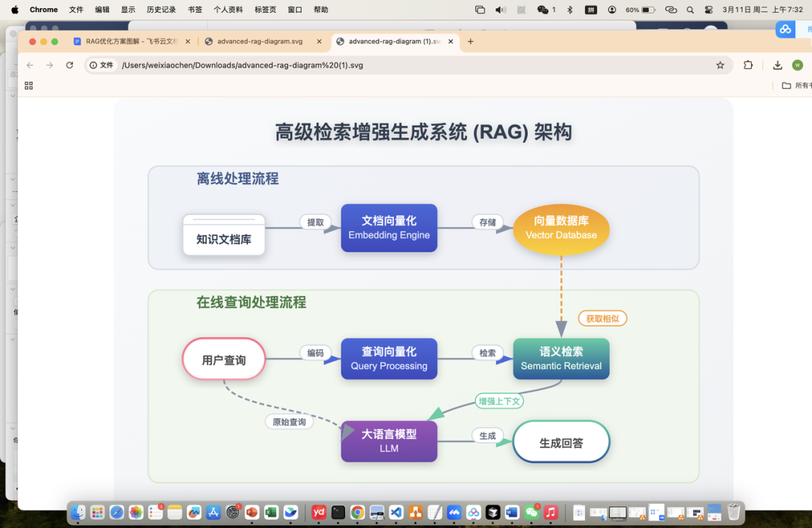Open the Chrome extensions puzzle icon
Screen dimensions: 812x528
[x=748, y=65]
